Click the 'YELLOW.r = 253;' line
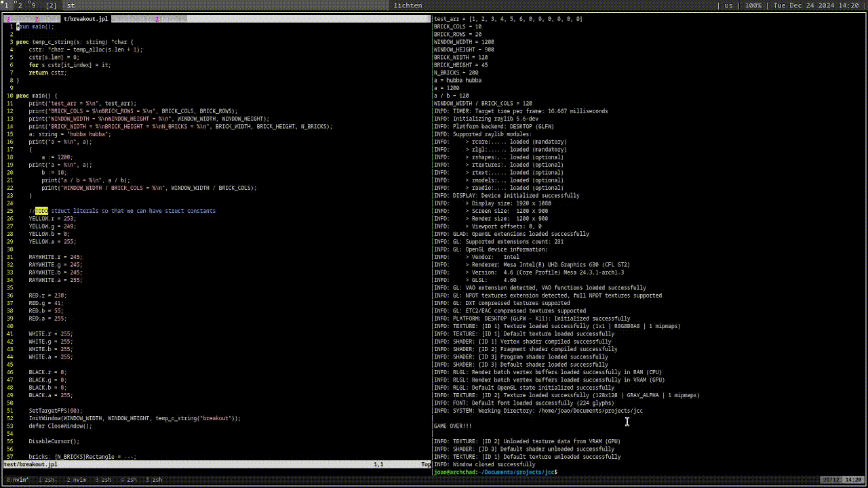 (x=52, y=218)
